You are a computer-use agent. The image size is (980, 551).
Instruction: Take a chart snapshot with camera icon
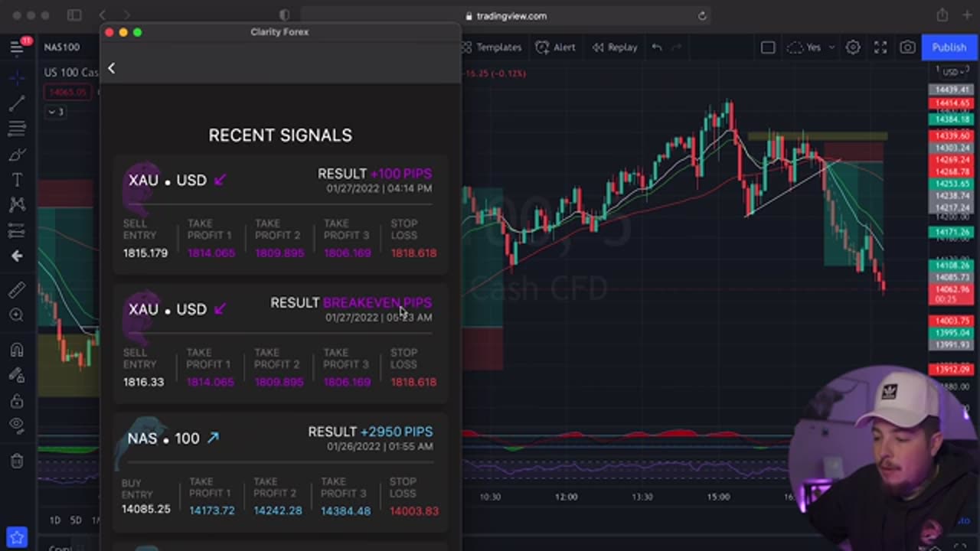point(907,47)
